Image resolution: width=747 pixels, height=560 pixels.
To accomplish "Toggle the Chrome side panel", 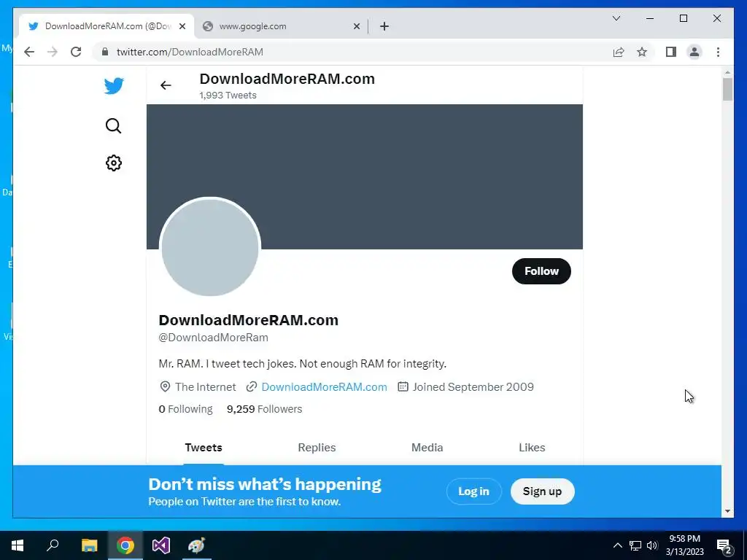I will [671, 52].
